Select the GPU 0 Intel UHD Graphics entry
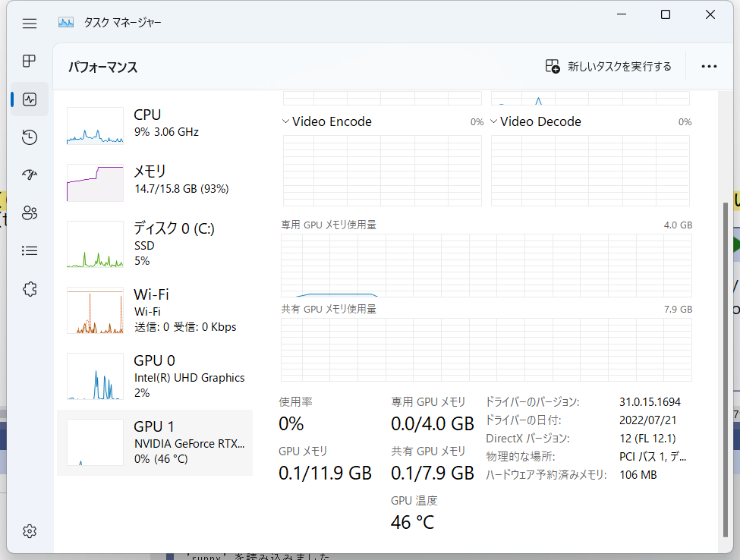Viewport: 740px width, 560px height. 155,376
